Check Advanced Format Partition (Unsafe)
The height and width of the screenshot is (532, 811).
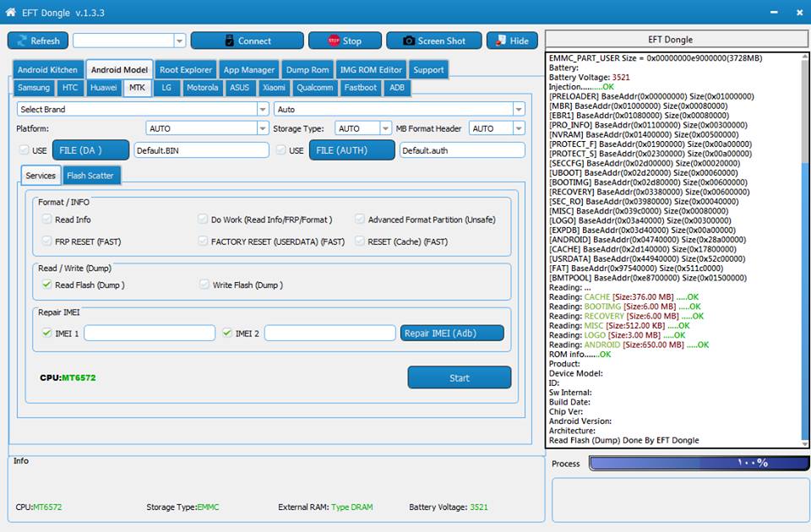360,219
